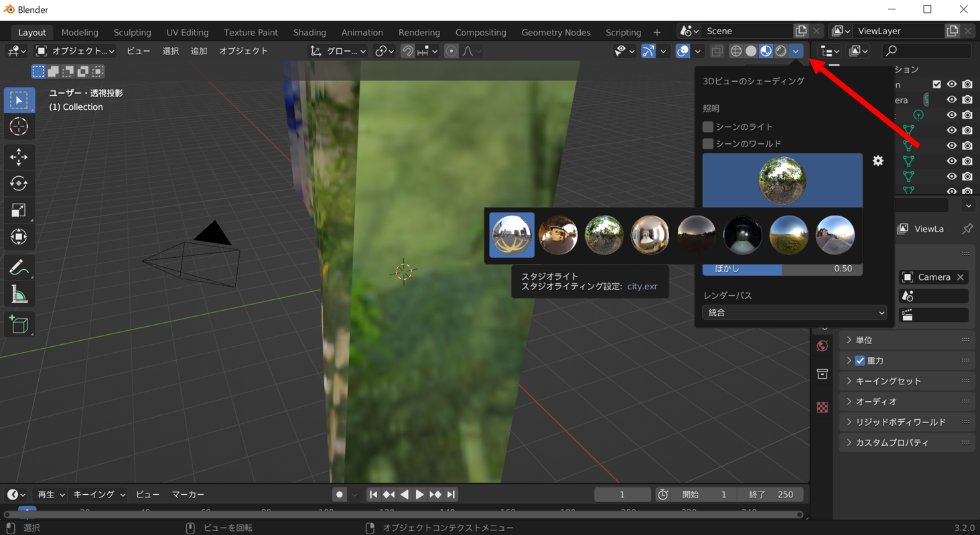Switch to the UV Editing workspace tab
Image resolution: width=980 pixels, height=535 pixels.
(x=188, y=32)
